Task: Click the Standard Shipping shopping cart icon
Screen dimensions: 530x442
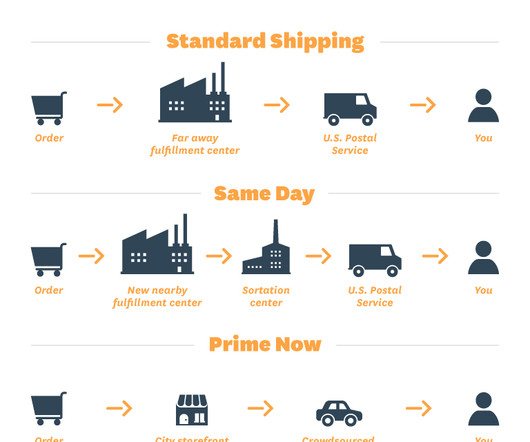Action: [49, 108]
